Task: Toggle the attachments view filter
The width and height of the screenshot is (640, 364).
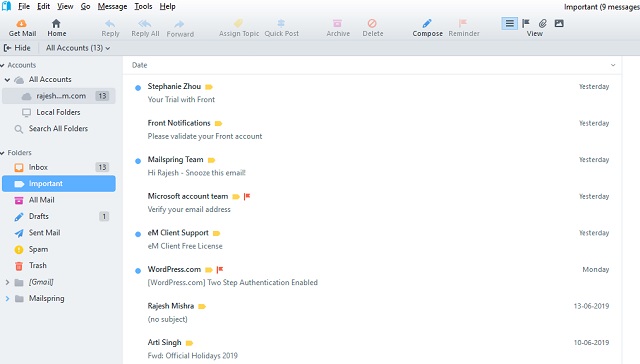Action: click(542, 23)
